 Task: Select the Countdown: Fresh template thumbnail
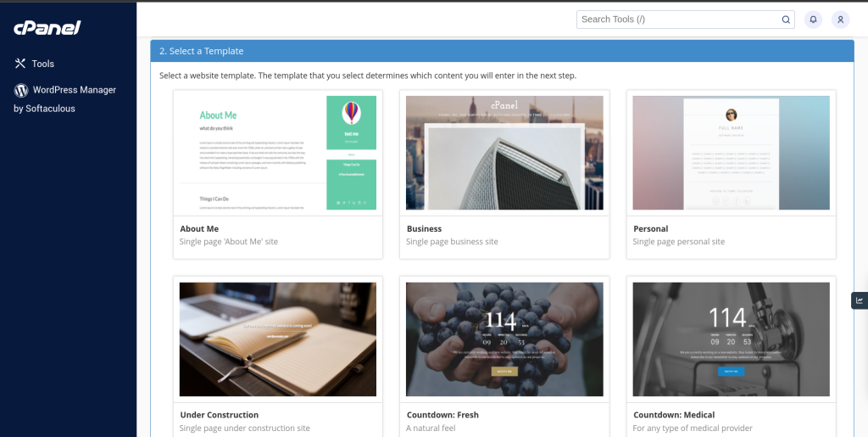tap(504, 339)
